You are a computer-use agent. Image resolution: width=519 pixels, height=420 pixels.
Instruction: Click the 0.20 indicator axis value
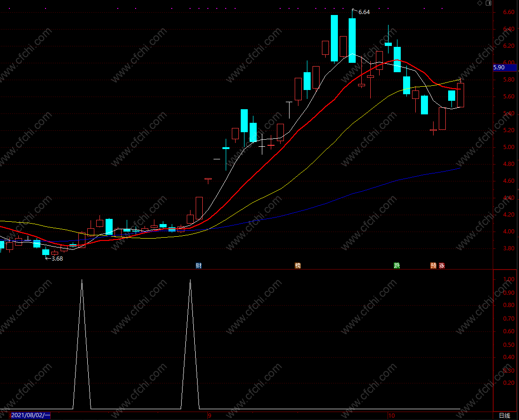click(x=509, y=383)
